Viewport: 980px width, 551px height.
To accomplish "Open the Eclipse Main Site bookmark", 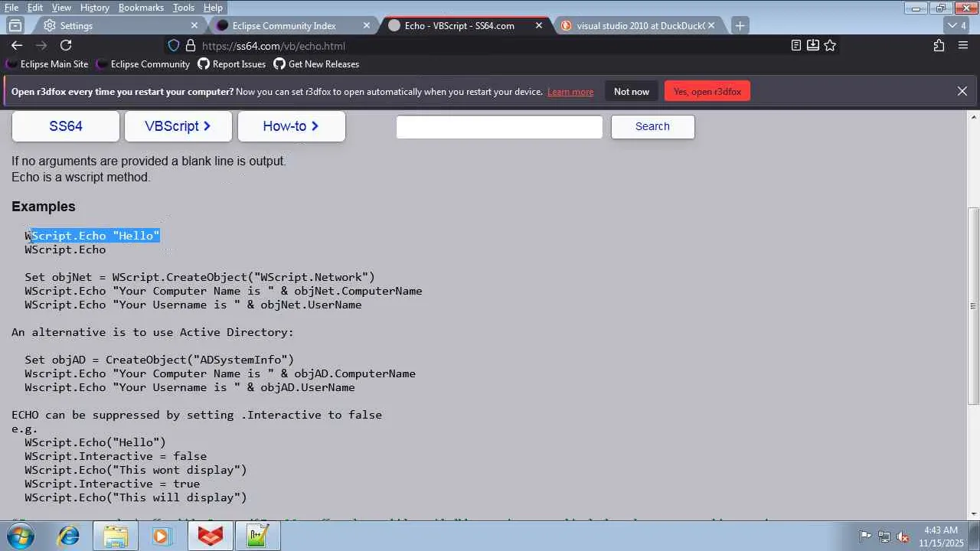I will pyautogui.click(x=47, y=64).
